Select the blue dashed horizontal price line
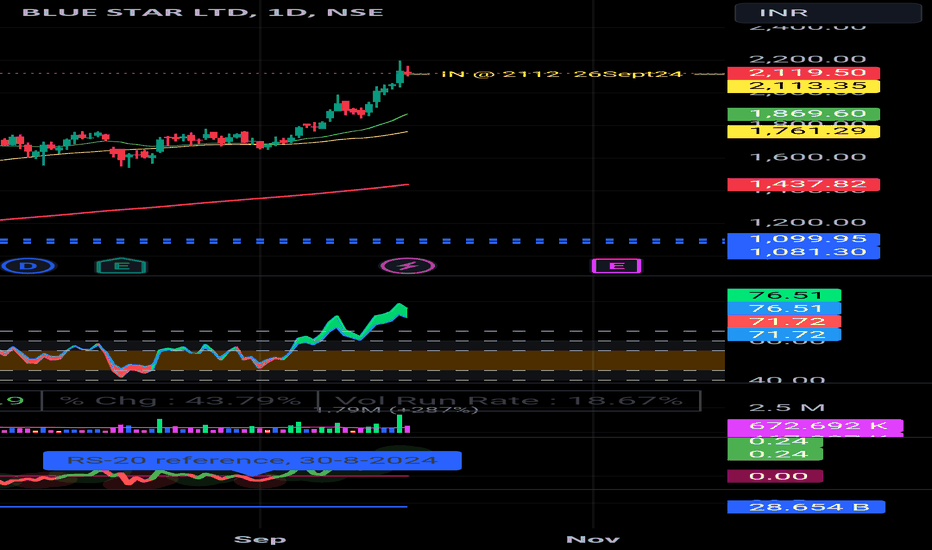The height and width of the screenshot is (550, 932). click(x=362, y=241)
